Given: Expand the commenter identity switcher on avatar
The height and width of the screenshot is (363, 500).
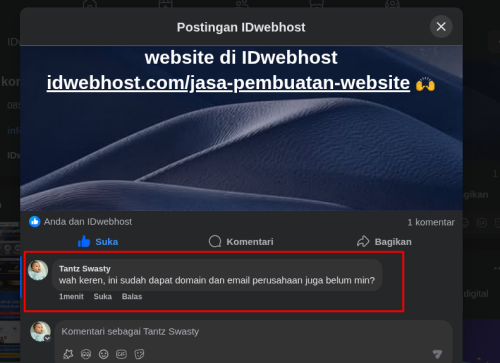Looking at the screenshot, I should 48,338.
